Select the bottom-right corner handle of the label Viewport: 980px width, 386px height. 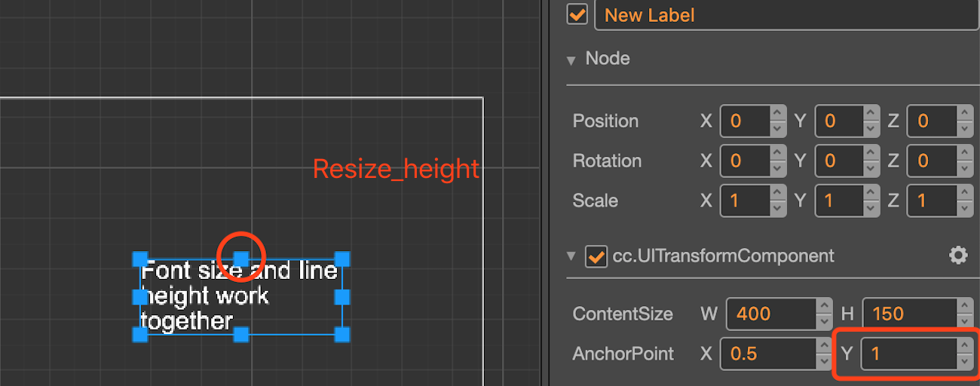[x=342, y=334]
